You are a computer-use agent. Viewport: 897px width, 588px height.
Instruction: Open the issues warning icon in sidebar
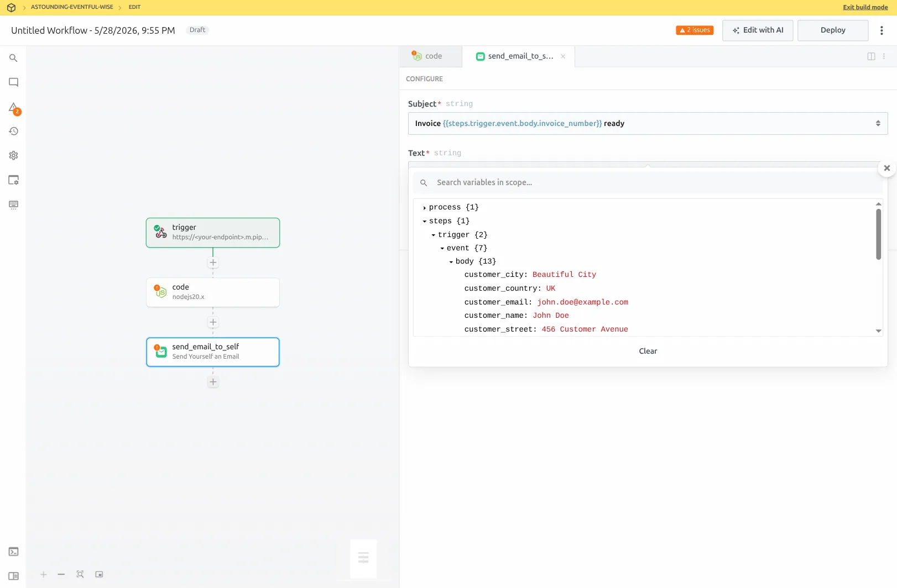[x=14, y=108]
